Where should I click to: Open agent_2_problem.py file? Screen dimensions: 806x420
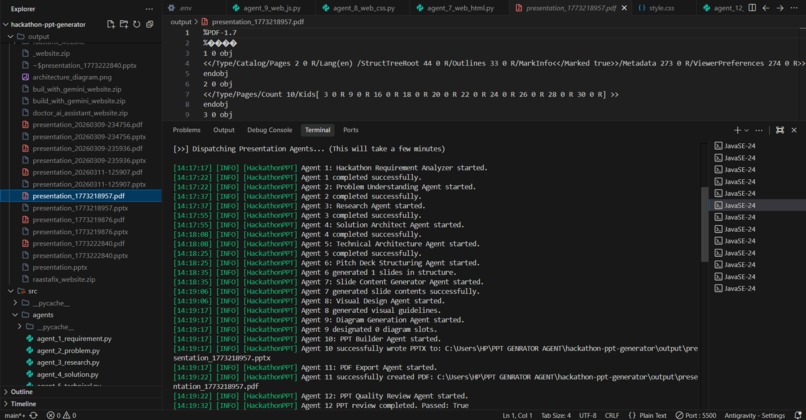68,351
